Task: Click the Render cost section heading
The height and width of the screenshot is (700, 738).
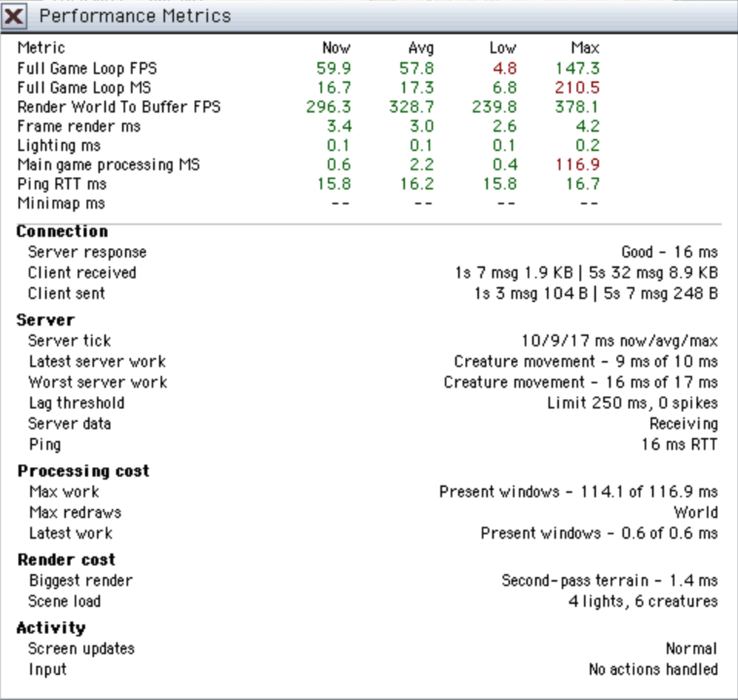Action: coord(67,560)
